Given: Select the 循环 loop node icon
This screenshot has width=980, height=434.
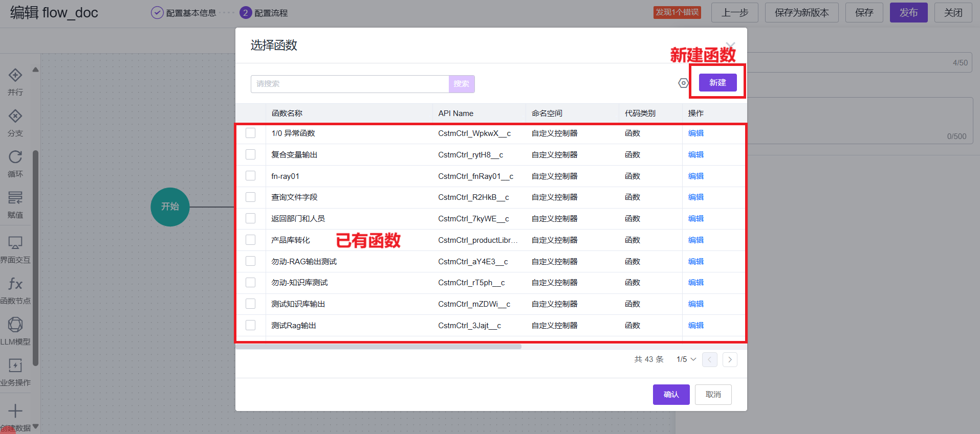Looking at the screenshot, I should tap(15, 157).
